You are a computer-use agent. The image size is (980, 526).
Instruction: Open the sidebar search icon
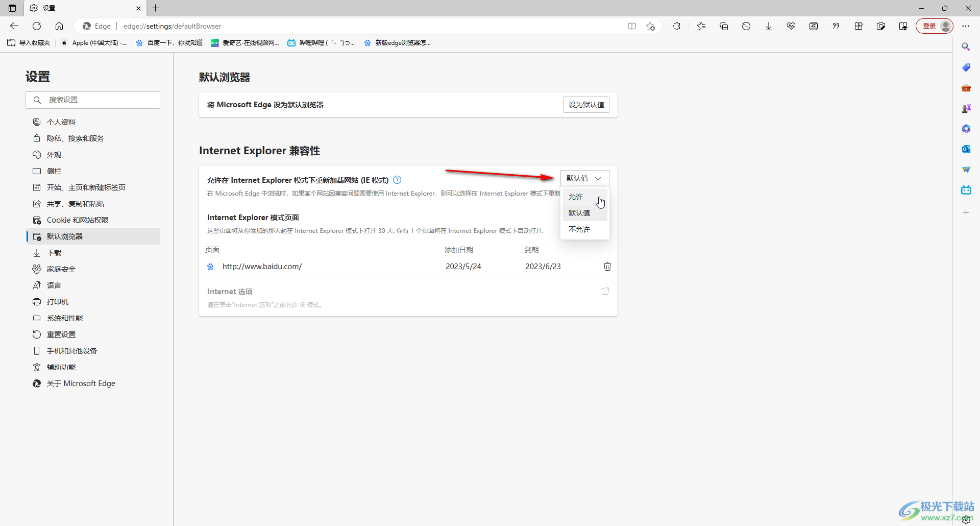click(x=966, y=47)
